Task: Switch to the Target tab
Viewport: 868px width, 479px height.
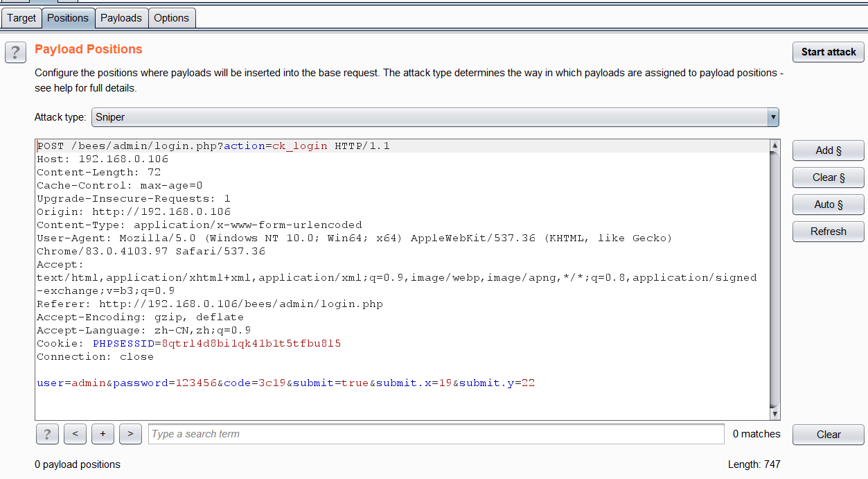Action: coord(21,18)
